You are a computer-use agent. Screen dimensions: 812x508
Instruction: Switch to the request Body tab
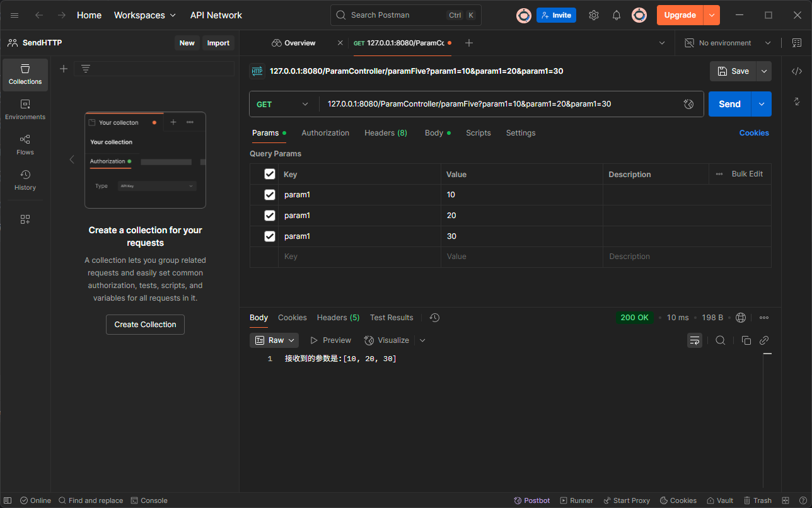pyautogui.click(x=438, y=133)
